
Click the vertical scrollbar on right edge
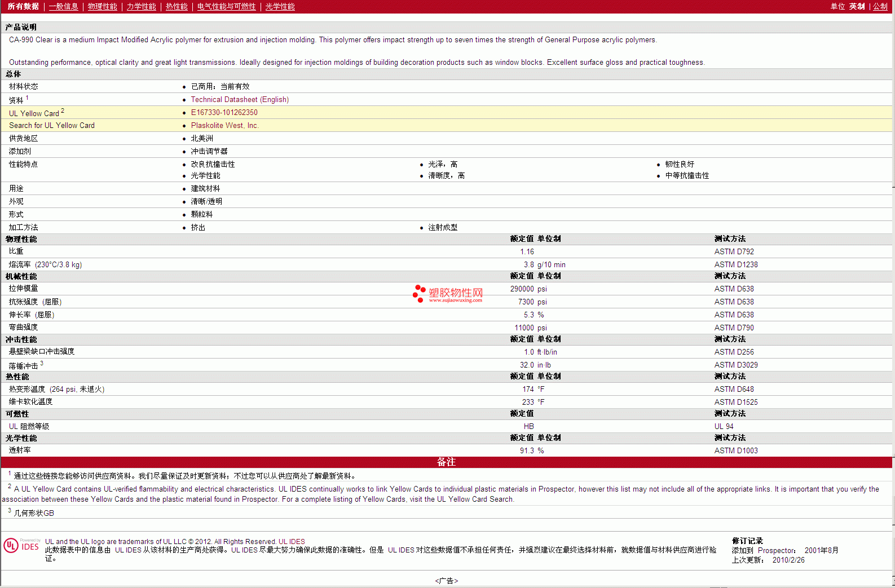(x=893, y=293)
